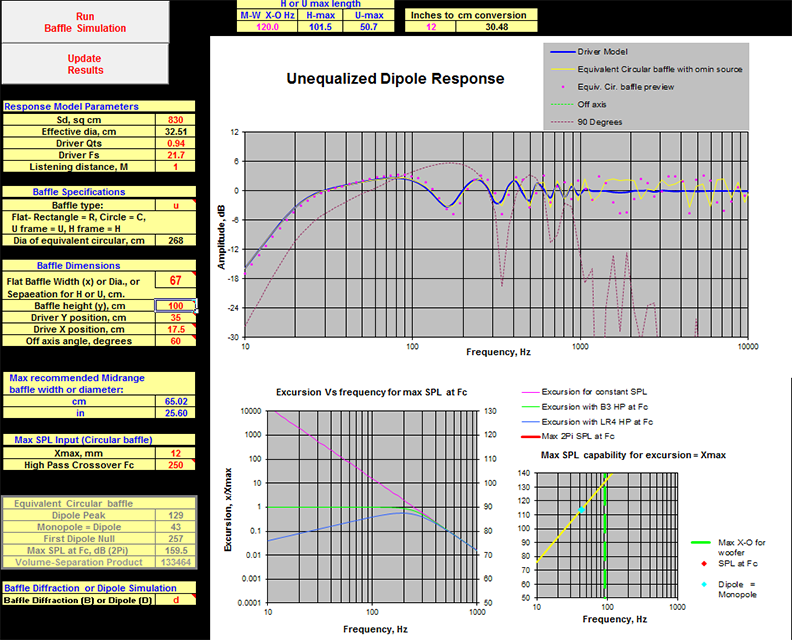792x640 pixels.
Task: Select the High Pass Crossover Fc value
Action: pyautogui.click(x=175, y=465)
